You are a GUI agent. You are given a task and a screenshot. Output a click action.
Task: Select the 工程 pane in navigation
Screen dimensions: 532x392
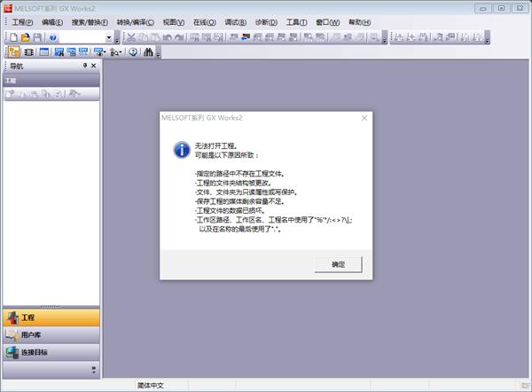coord(51,318)
